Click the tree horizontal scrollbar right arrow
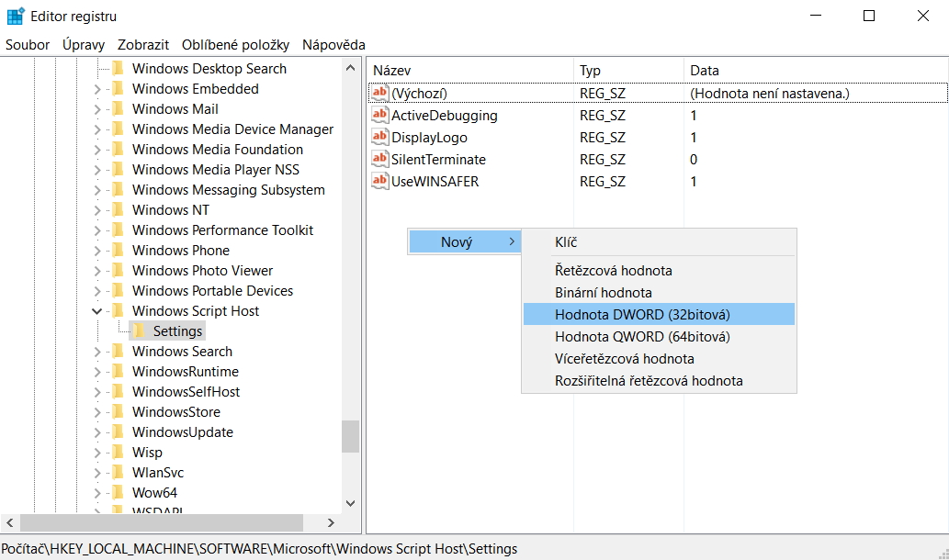Viewport: 949px width, 560px height. (331, 522)
